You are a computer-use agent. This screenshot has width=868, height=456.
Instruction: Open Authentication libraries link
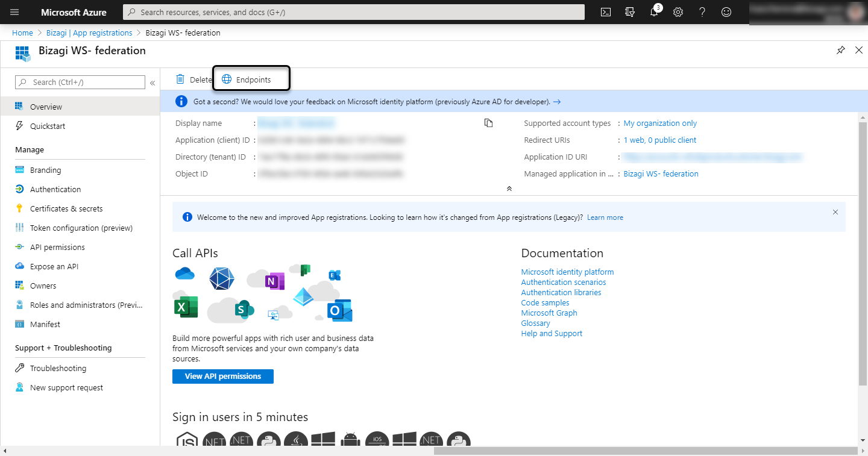coord(561,292)
